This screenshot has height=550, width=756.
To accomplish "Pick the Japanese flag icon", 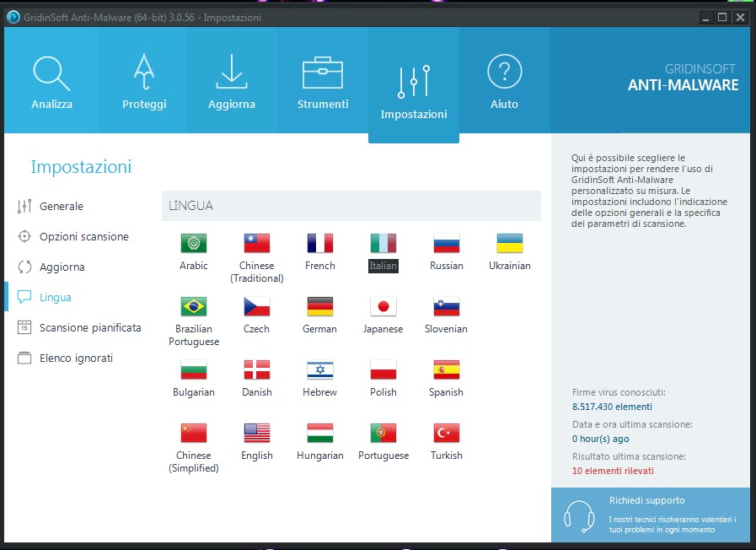I will [383, 306].
